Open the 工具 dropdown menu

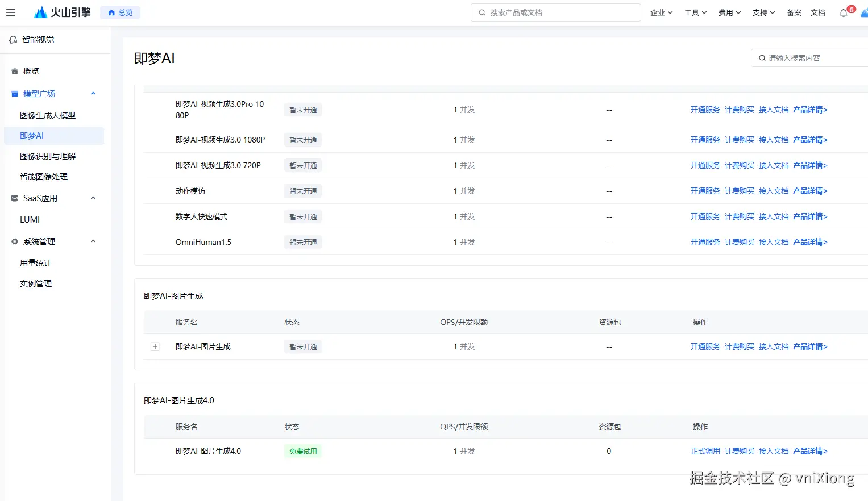(x=696, y=12)
